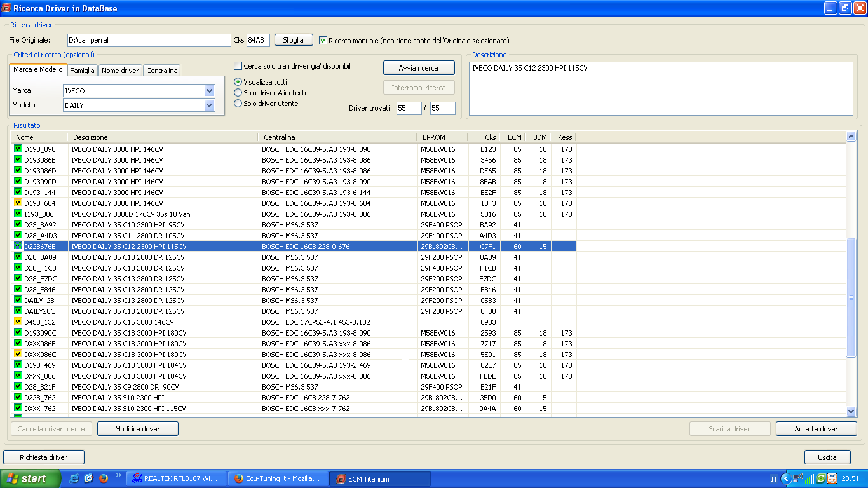Click the Avvia ricerca button
Viewport: 868px width, 488px height.
coord(419,68)
